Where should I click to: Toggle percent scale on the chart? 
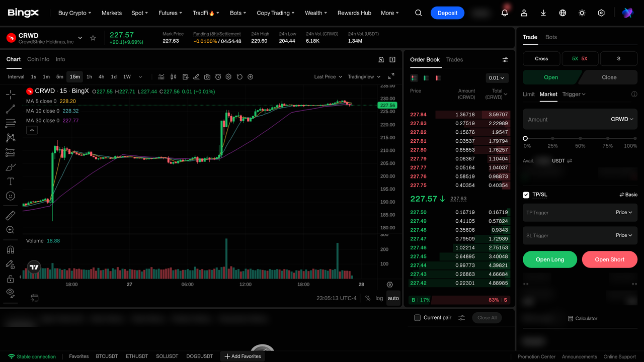tap(368, 298)
